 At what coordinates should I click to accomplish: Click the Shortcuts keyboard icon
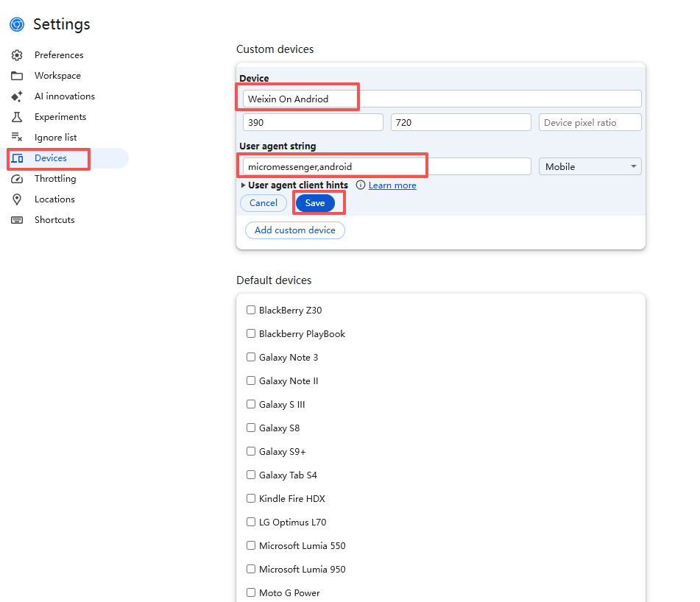click(17, 220)
